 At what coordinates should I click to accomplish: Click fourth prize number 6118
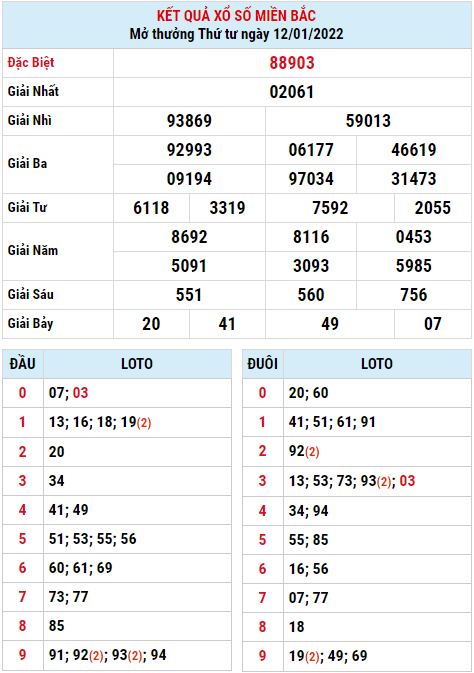point(151,208)
